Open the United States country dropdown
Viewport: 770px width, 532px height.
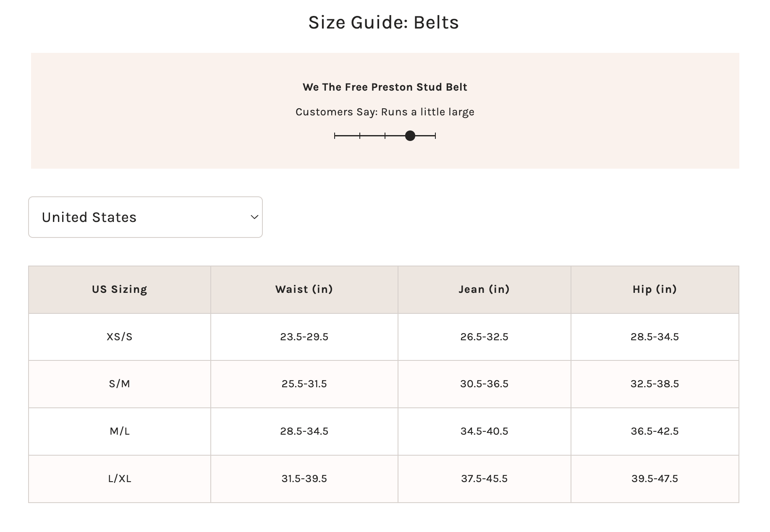[x=145, y=217]
